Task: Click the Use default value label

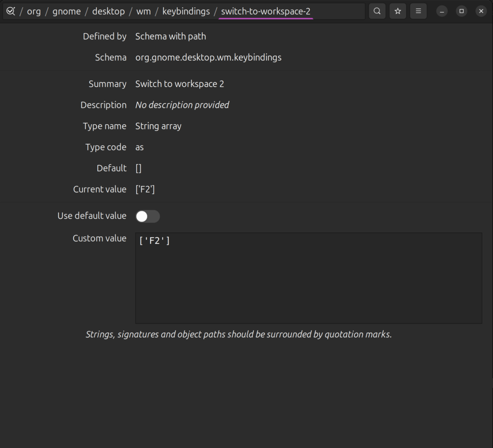Action: [91, 216]
